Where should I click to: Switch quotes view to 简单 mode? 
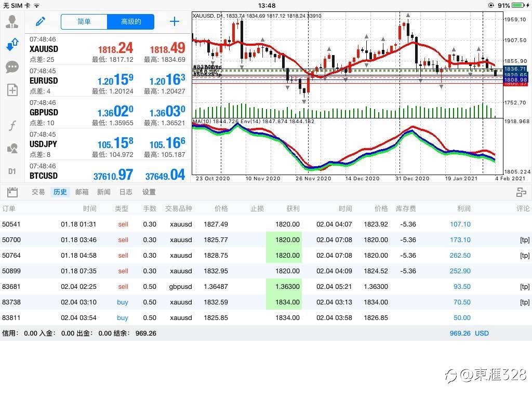[x=84, y=22]
